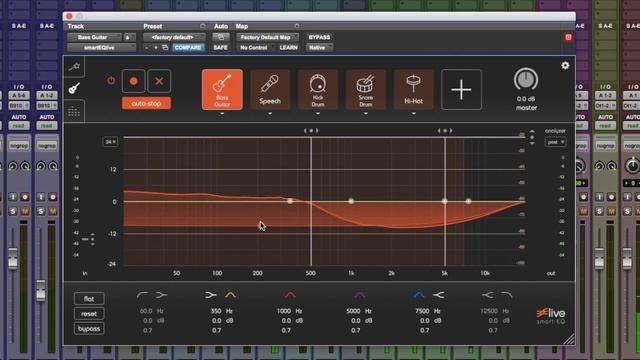This screenshot has height=360, width=640.
Task: Open the magic wand side panel
Action: [74, 67]
